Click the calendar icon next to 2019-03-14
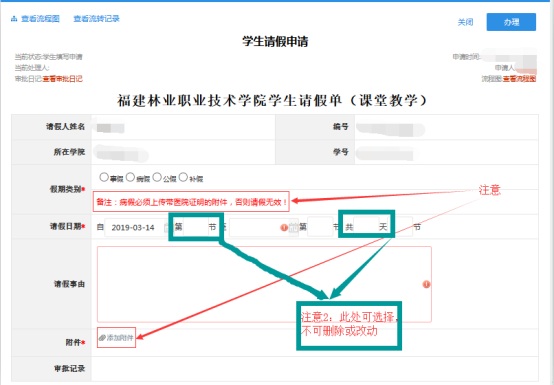The height and width of the screenshot is (385, 554). coord(167,227)
